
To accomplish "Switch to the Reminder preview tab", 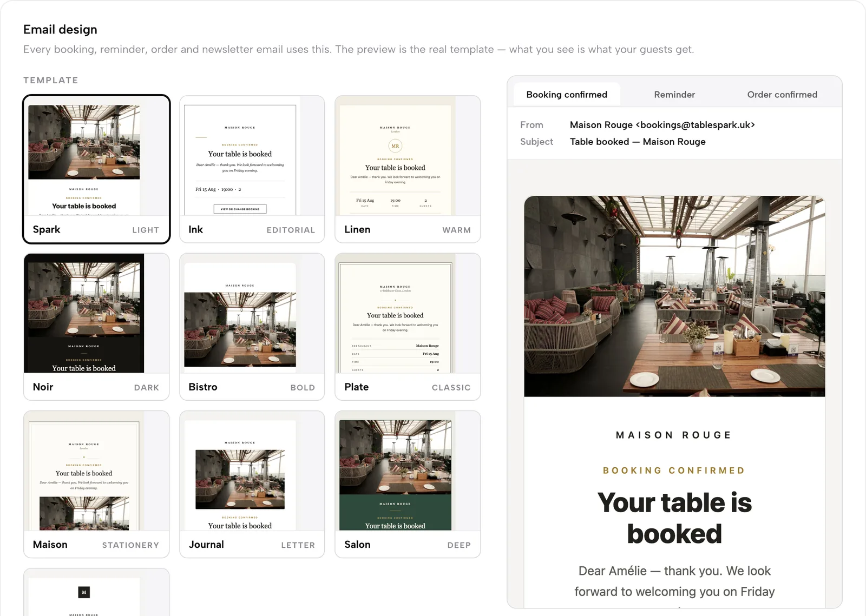I will pos(674,95).
